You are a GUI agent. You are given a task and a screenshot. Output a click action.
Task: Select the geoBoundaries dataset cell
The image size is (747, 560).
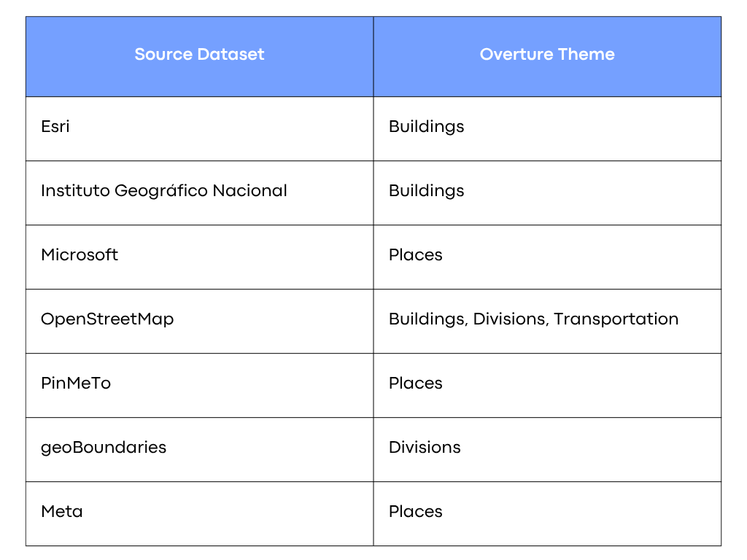pyautogui.click(x=200, y=449)
